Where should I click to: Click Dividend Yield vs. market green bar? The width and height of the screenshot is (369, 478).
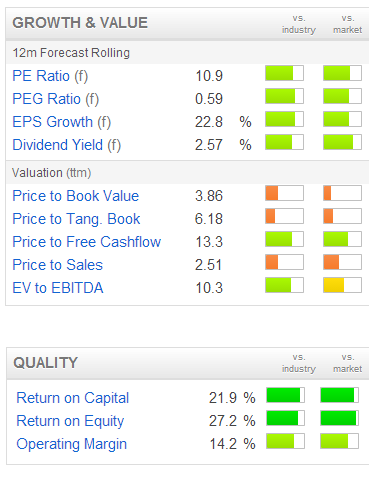pyautogui.click(x=342, y=142)
